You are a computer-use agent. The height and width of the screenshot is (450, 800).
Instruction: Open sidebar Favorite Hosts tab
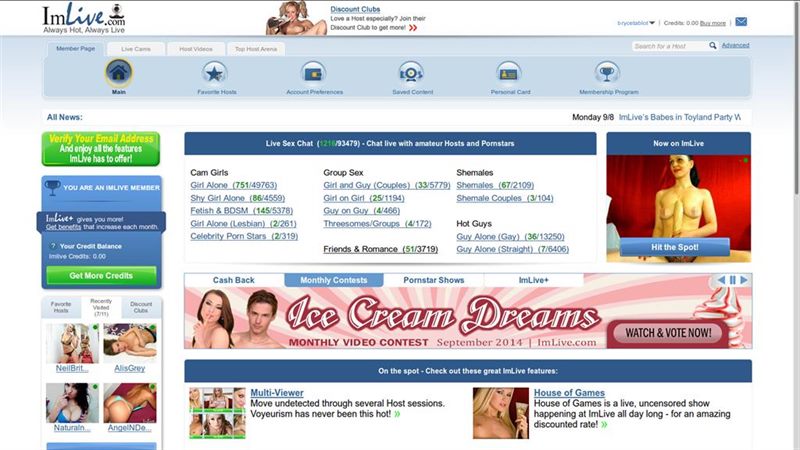pyautogui.click(x=61, y=307)
